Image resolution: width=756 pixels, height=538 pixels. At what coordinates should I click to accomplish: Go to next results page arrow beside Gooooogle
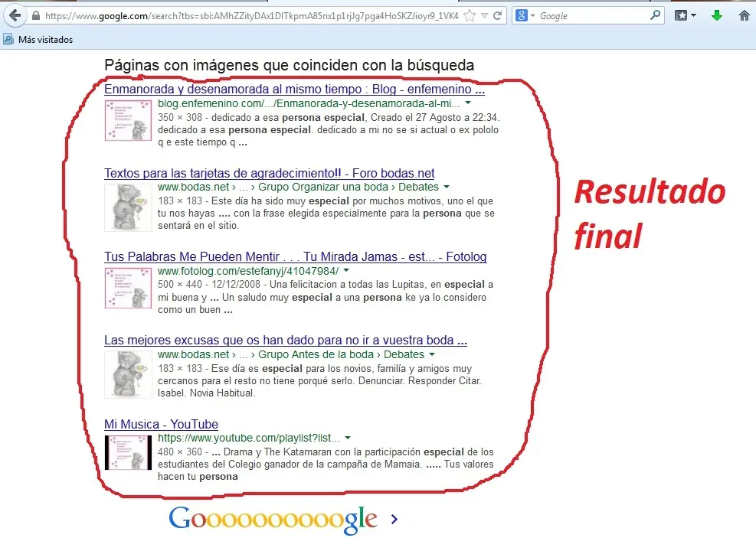(x=394, y=519)
